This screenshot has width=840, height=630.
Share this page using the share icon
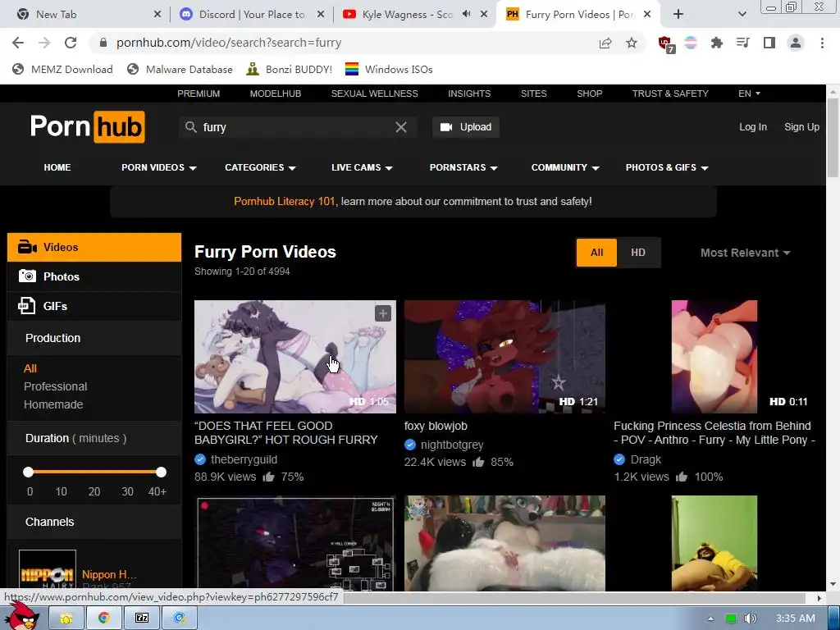click(605, 43)
